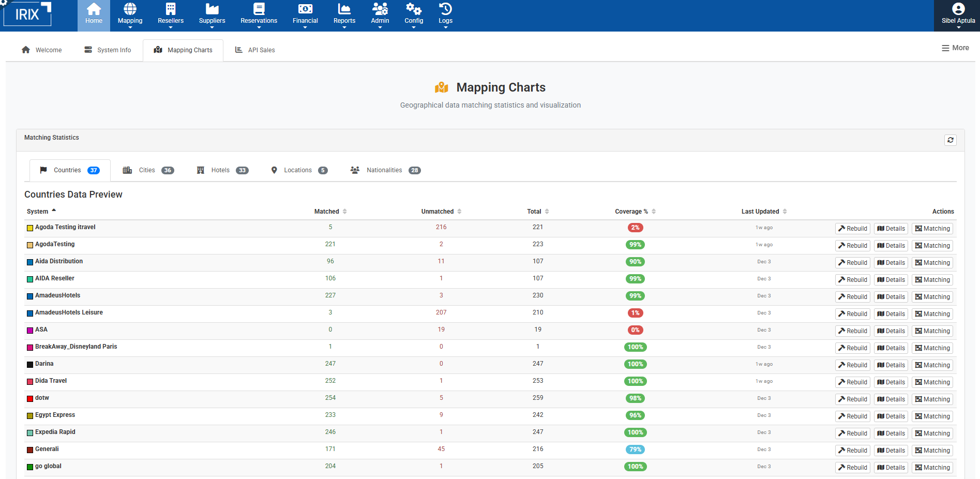Image resolution: width=980 pixels, height=479 pixels.
Task: Click the refresh icon on Matching Statistics panel
Action: pyautogui.click(x=950, y=140)
